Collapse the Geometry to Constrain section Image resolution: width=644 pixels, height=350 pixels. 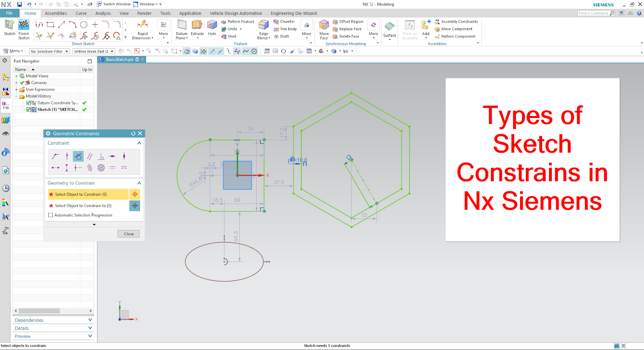pyautogui.click(x=139, y=183)
